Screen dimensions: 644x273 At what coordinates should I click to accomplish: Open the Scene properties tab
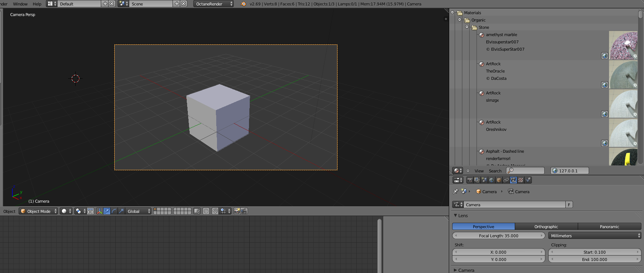coord(484,180)
